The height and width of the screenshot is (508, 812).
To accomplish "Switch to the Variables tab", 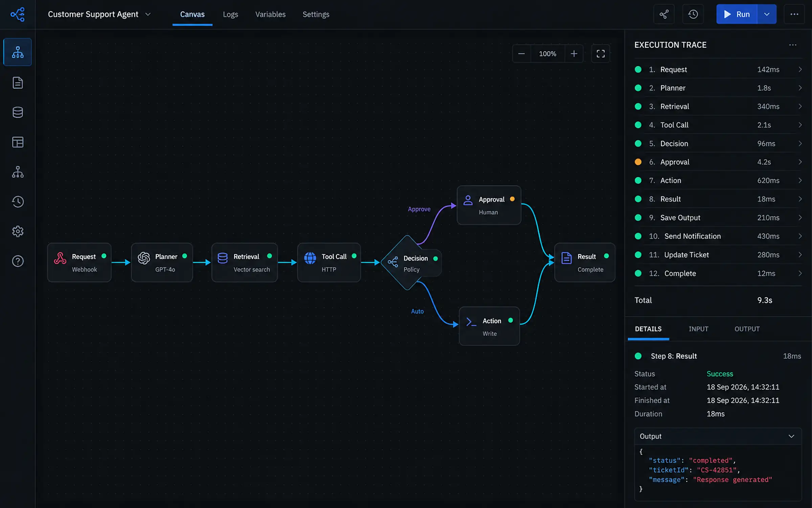I will (270, 14).
